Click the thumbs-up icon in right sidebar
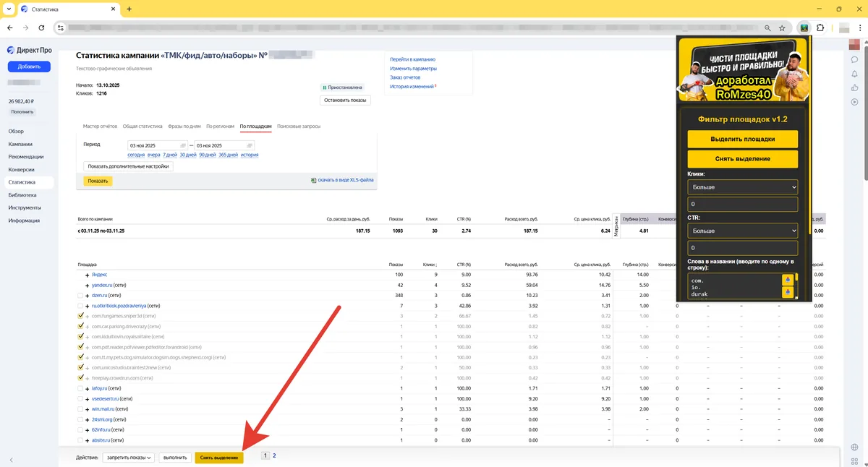The image size is (868, 467). coord(855,87)
